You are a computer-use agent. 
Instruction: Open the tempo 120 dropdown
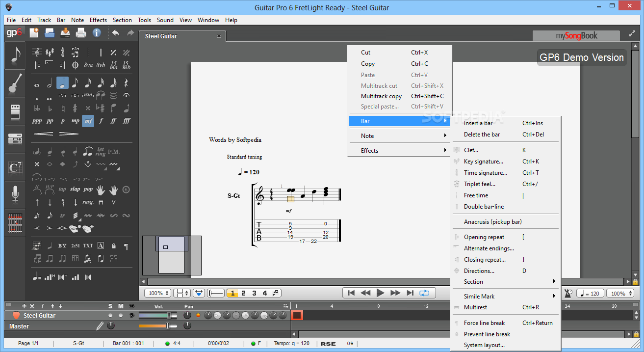(x=590, y=294)
